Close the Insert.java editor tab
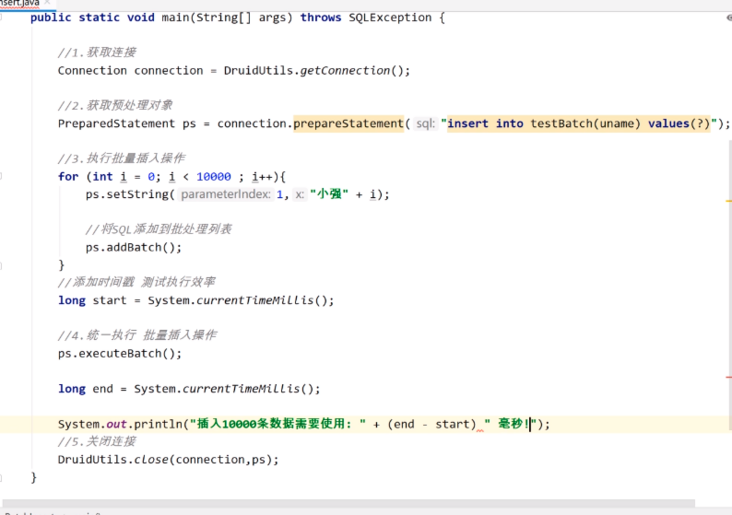Screen dimensions: 732x515 (x=47, y=3)
